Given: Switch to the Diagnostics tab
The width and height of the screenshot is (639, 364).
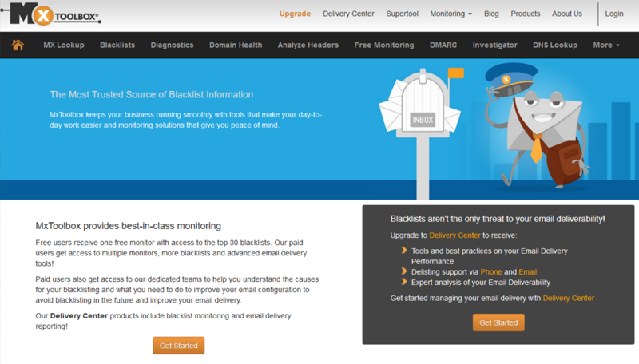Looking at the screenshot, I should pyautogui.click(x=172, y=45).
